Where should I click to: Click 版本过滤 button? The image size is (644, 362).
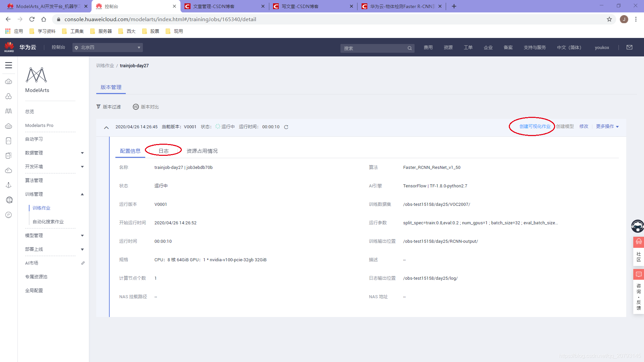tap(108, 107)
